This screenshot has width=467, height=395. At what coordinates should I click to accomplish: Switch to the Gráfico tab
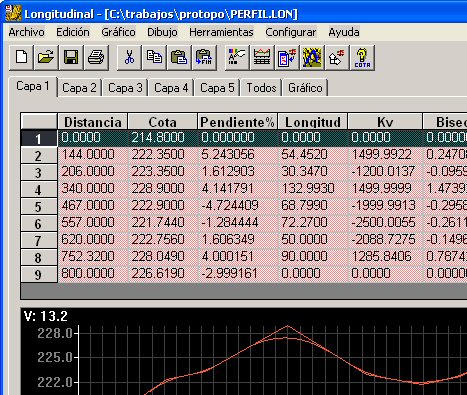pos(305,88)
